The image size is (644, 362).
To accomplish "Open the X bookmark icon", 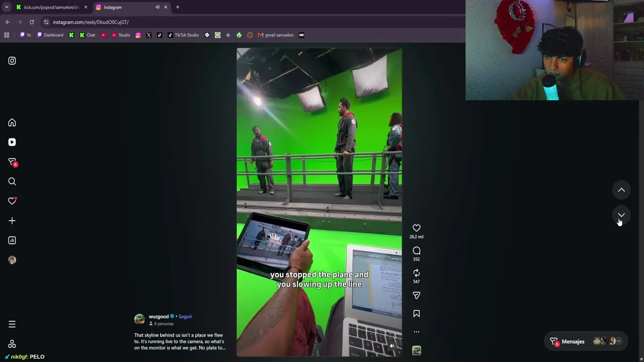I will (x=149, y=35).
